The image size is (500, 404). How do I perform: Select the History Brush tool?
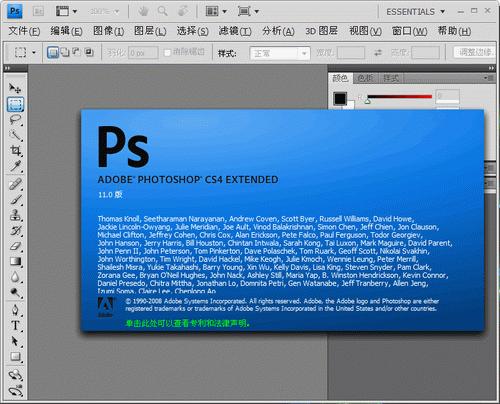[15, 231]
